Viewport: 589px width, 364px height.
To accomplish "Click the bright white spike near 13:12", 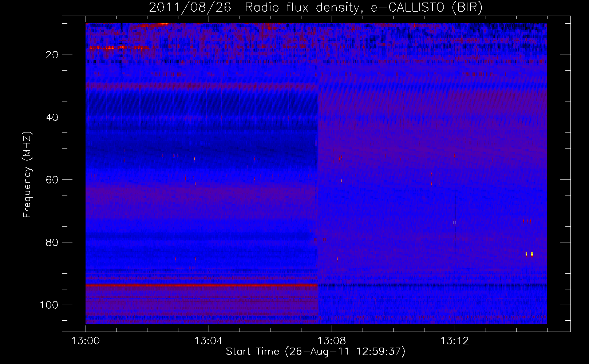I will (454, 222).
